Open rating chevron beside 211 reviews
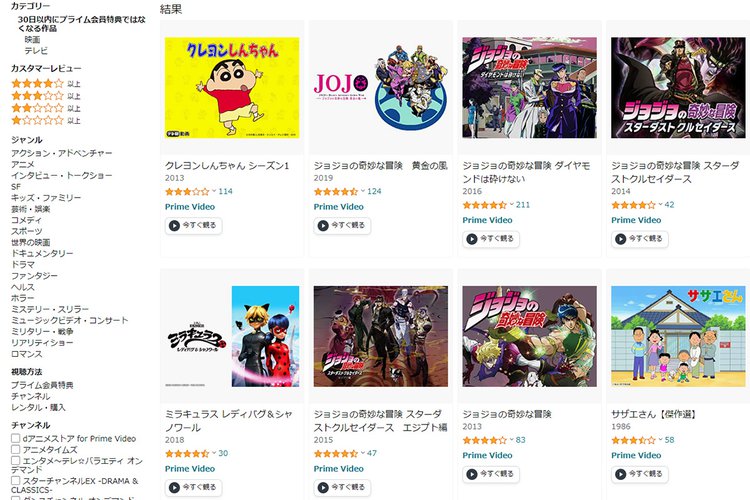This screenshot has width=750, height=500. [x=511, y=204]
